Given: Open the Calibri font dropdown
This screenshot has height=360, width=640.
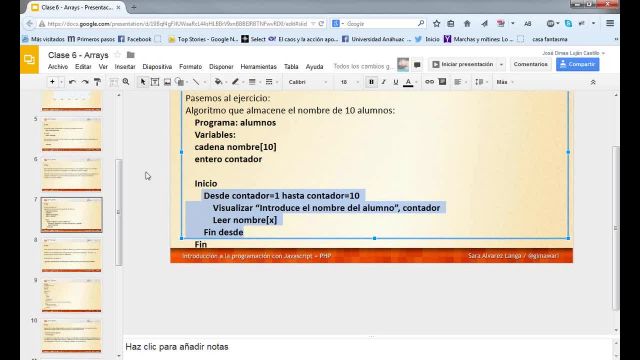Looking at the screenshot, I should pyautogui.click(x=308, y=82).
